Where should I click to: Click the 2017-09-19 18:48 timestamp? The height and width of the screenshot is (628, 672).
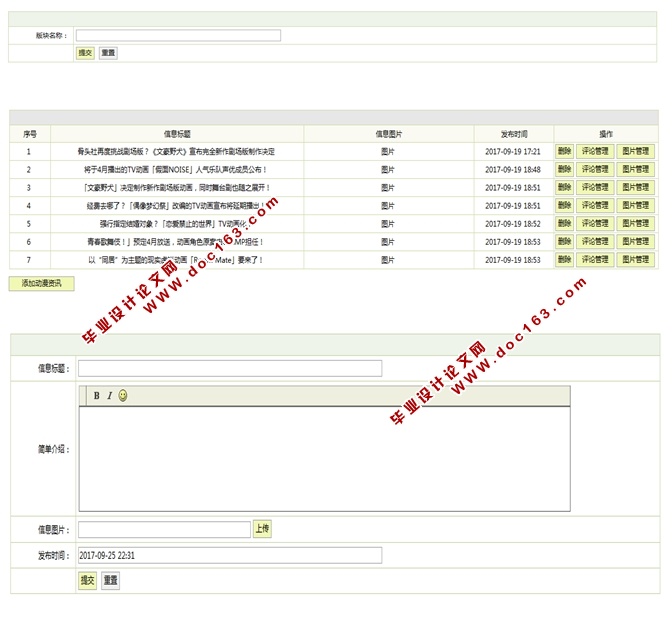tap(513, 169)
